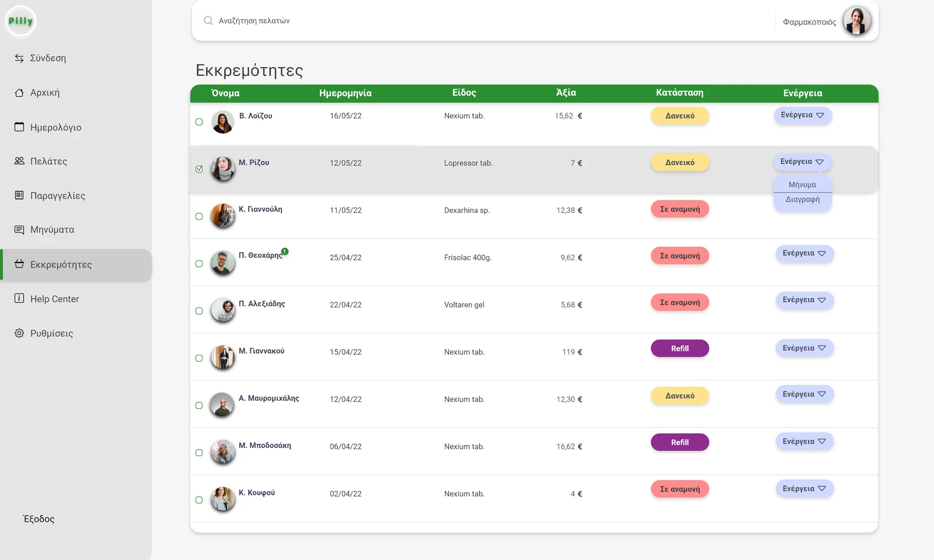Open Π. Θεοχάρης avatar photo
The image size is (934, 560).
click(222, 263)
